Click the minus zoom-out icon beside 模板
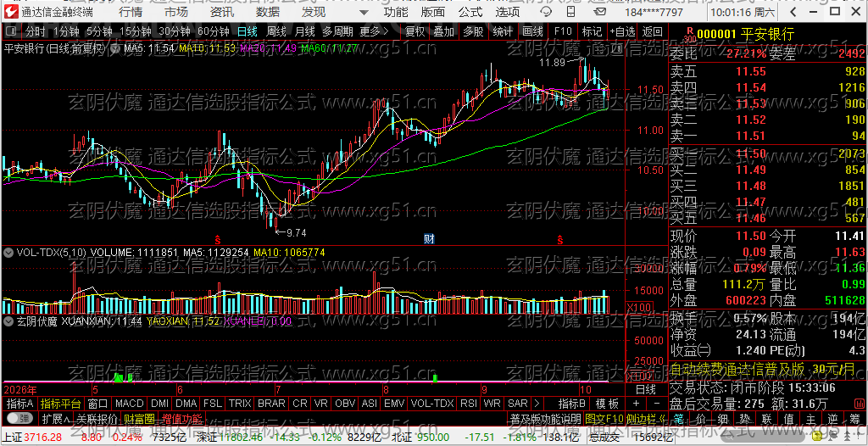The height and width of the screenshot is (446, 868). (x=657, y=404)
